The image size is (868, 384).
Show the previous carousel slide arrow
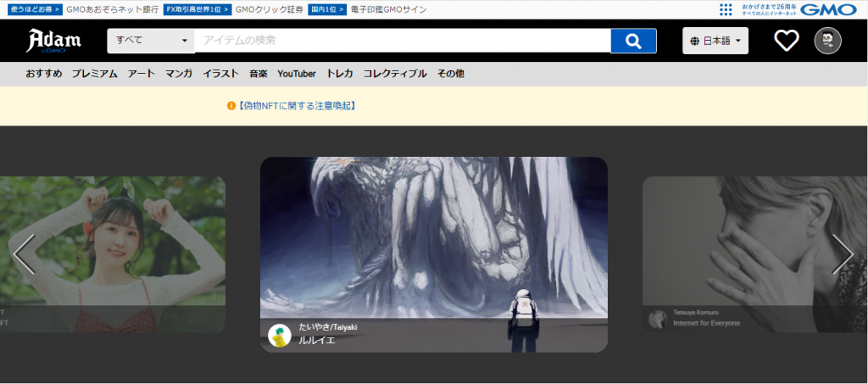[24, 253]
